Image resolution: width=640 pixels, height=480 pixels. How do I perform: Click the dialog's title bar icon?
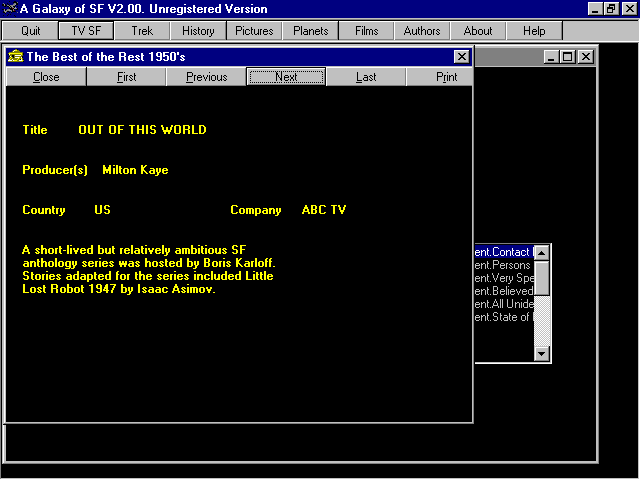(15, 57)
